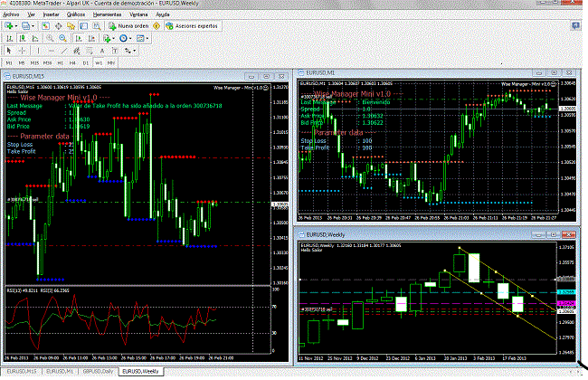Select the text label tool

[115, 51]
